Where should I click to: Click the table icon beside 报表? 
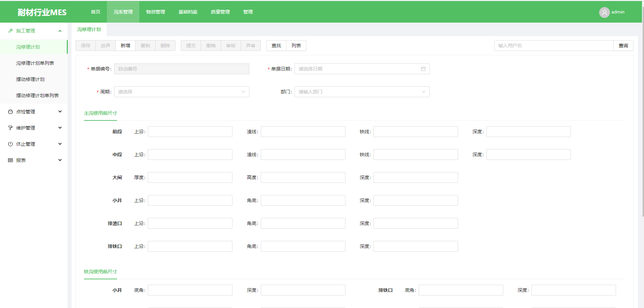pos(10,160)
